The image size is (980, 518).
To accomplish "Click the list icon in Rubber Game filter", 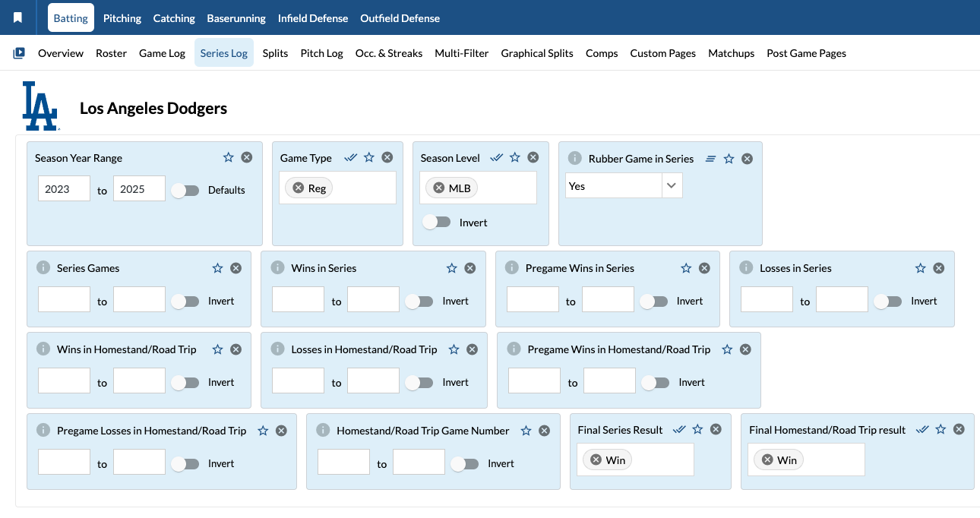I will click(x=710, y=159).
